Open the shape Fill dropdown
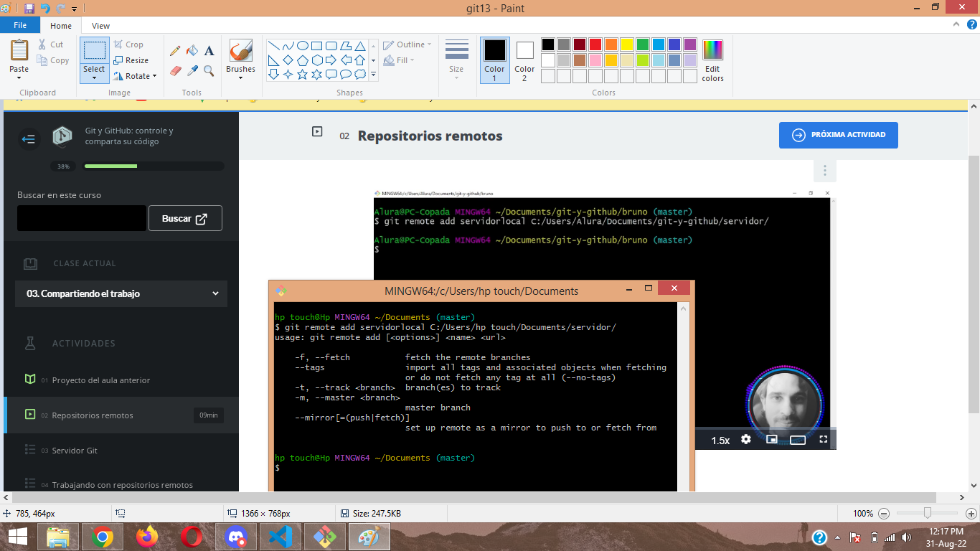The width and height of the screenshot is (980, 551). tap(399, 60)
